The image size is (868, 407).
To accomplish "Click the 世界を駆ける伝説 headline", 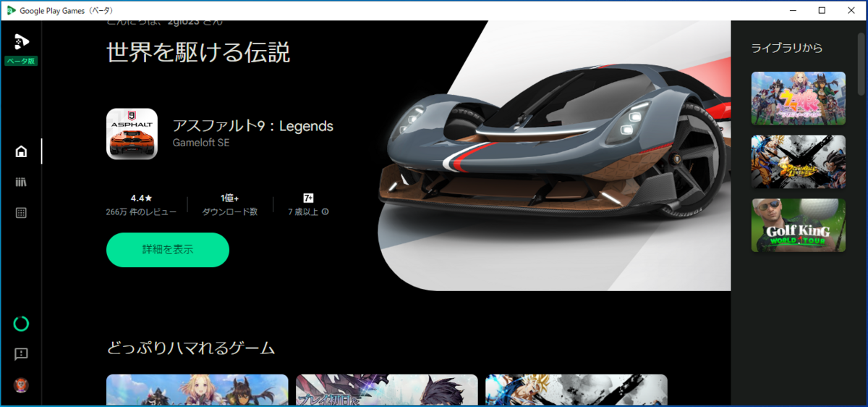I will pos(198,52).
